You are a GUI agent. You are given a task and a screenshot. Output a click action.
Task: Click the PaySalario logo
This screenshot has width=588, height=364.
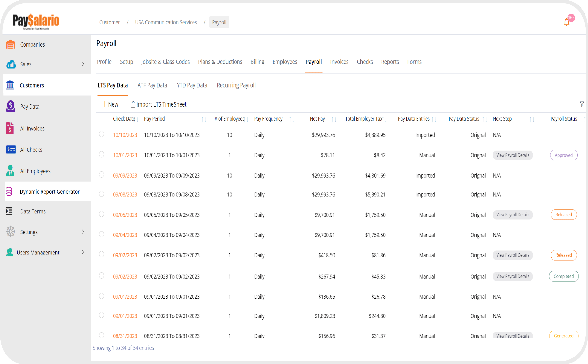(36, 22)
